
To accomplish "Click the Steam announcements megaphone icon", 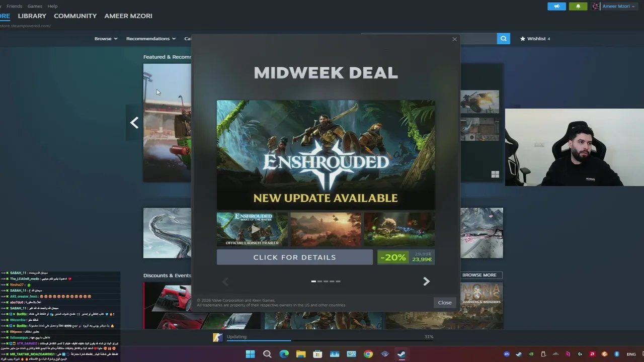I will (556, 7).
